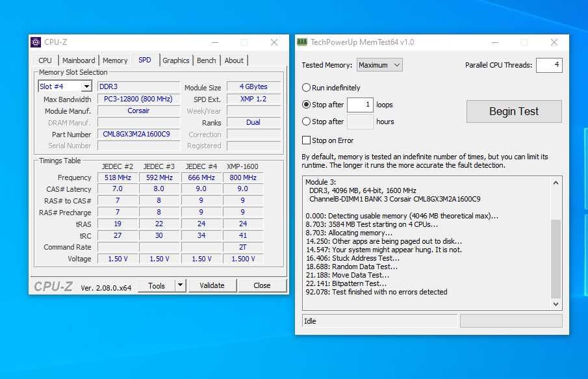Click the CML8GX3M2A1600C9 part number field

(x=139, y=134)
